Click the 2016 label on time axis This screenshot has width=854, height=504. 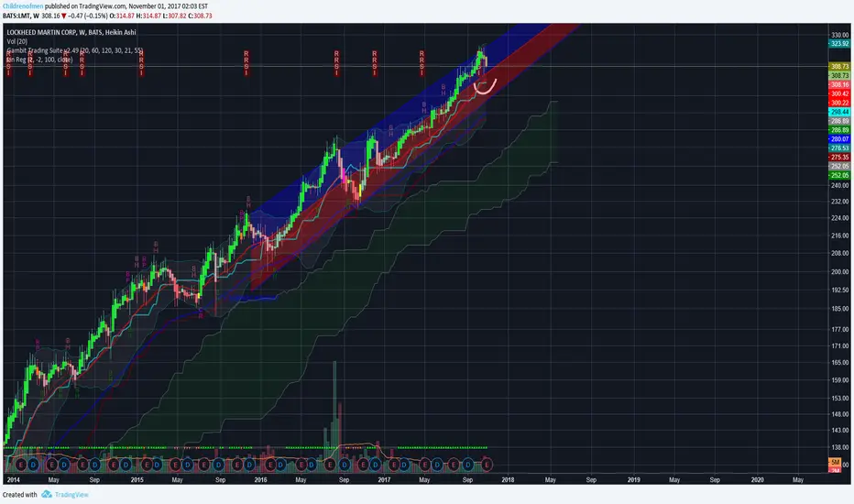(x=261, y=479)
